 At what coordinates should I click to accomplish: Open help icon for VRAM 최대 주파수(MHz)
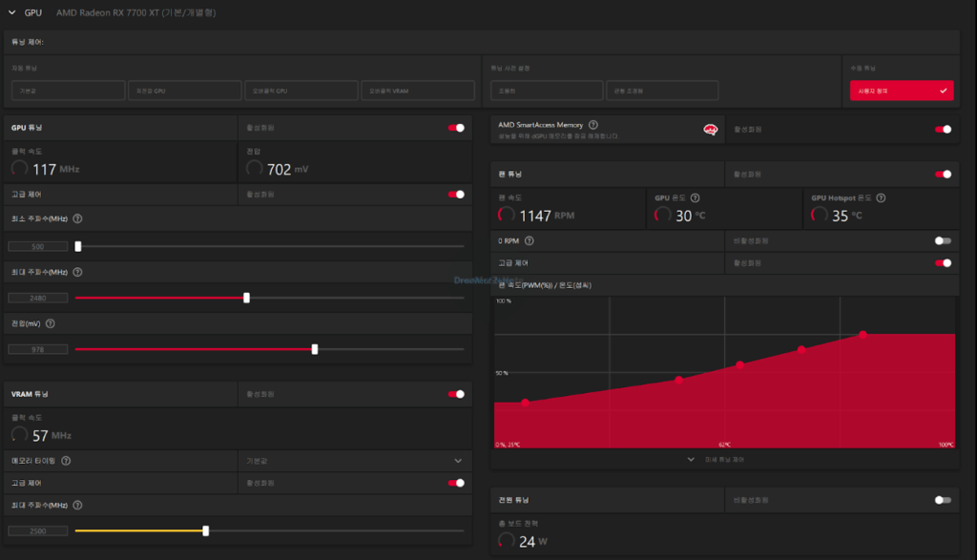tap(77, 506)
